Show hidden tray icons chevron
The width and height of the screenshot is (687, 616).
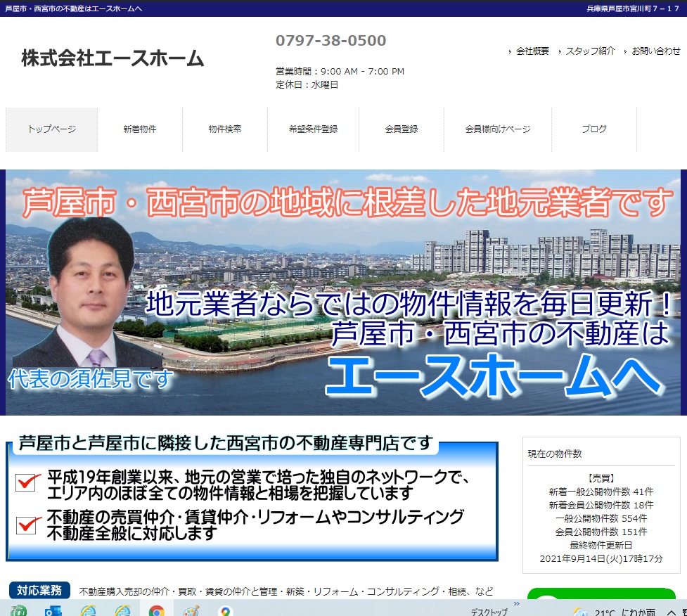[x=672, y=612]
